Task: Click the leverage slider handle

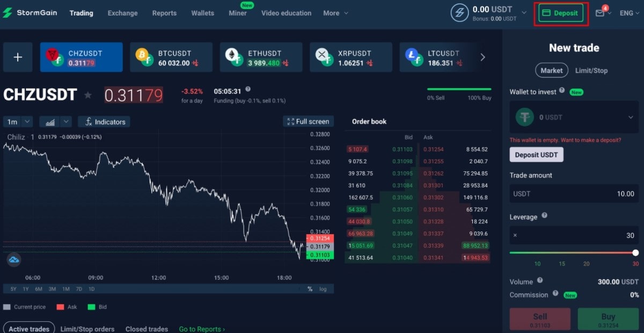Action: [x=635, y=252]
